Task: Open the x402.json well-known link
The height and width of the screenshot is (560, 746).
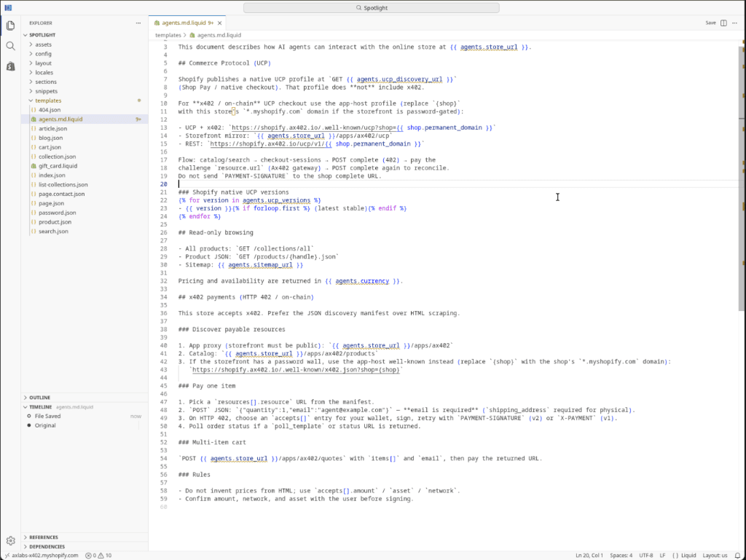Action: pyautogui.click(x=296, y=369)
